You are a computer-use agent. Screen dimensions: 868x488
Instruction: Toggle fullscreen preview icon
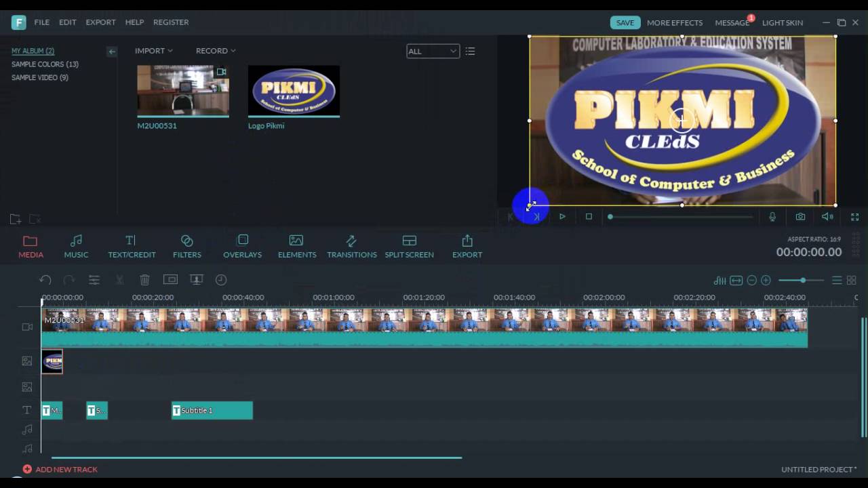point(855,217)
